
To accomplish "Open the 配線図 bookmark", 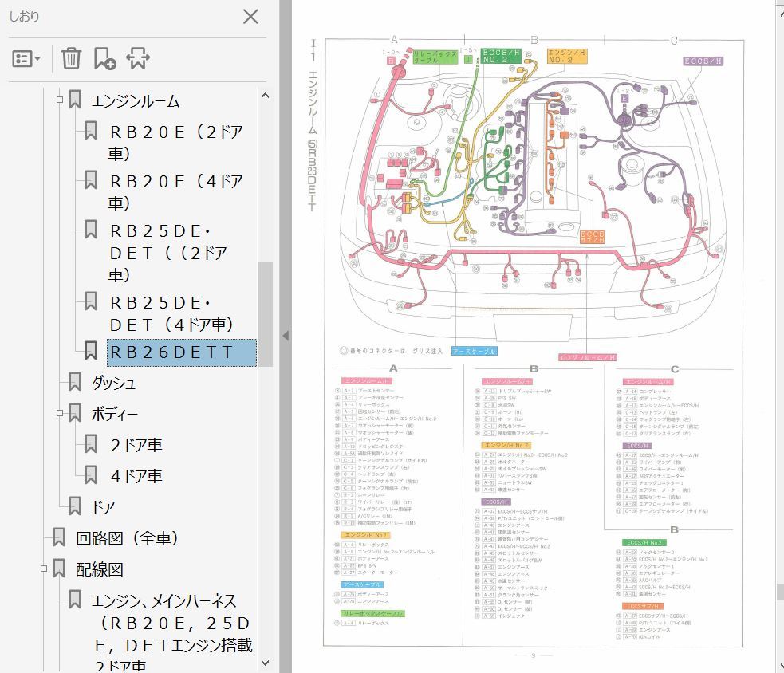I will (x=100, y=569).
